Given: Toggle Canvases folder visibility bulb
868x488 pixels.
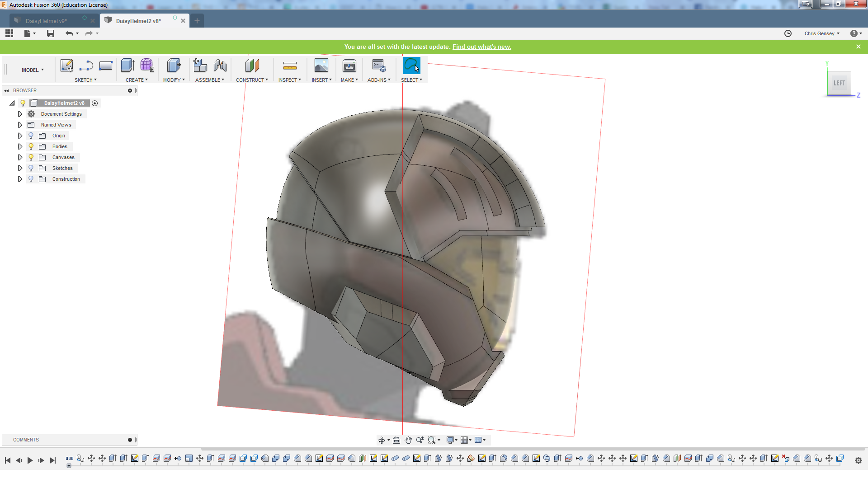Looking at the screenshot, I should (x=31, y=157).
